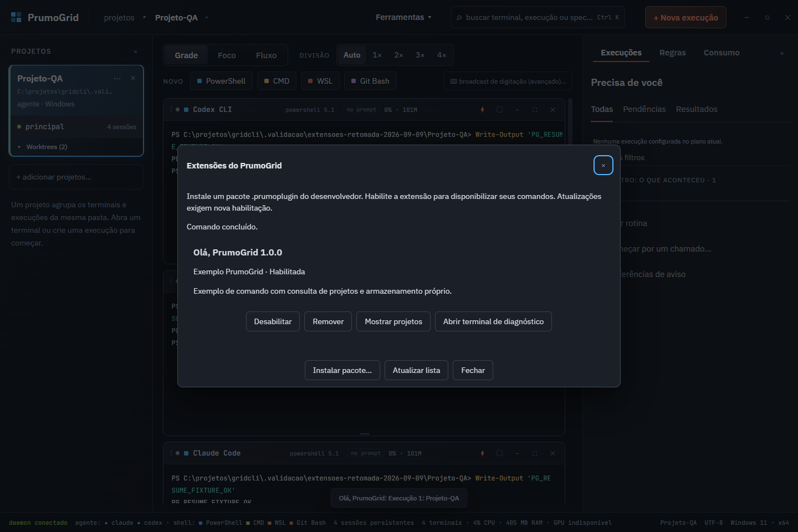Select 1× division option
Screen dimensions: 798x532
coord(377,55)
